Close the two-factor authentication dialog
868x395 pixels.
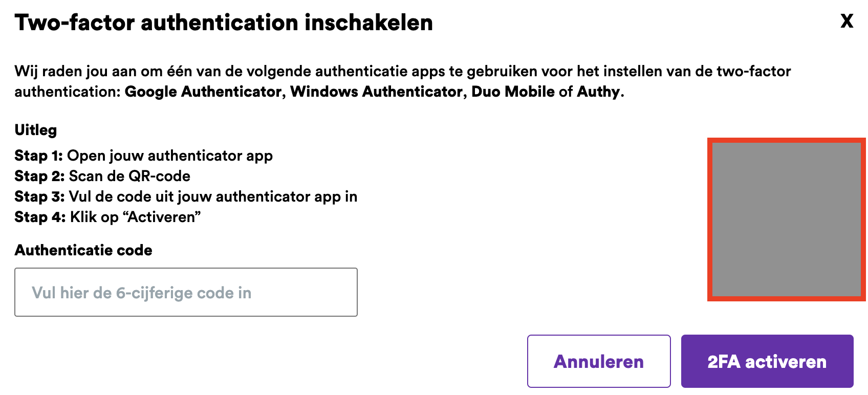tap(847, 21)
